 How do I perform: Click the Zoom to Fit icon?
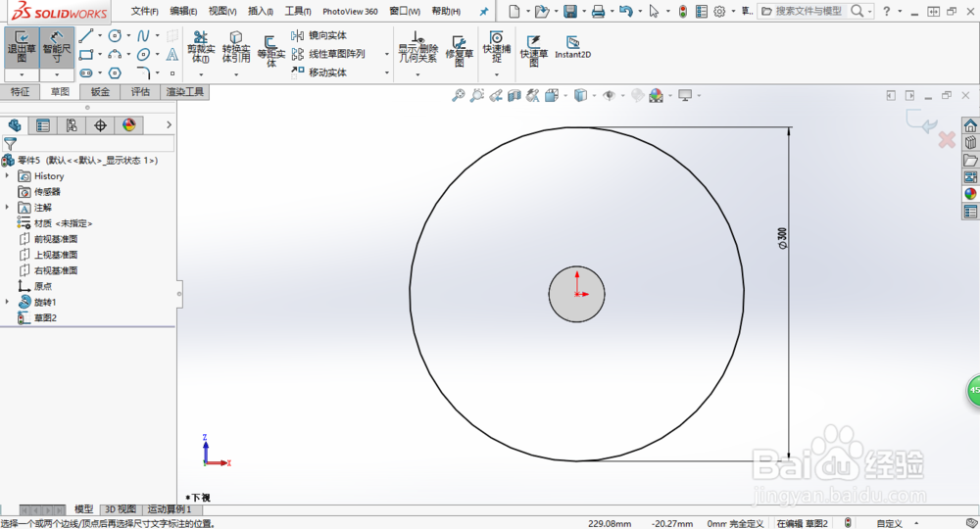click(x=458, y=96)
